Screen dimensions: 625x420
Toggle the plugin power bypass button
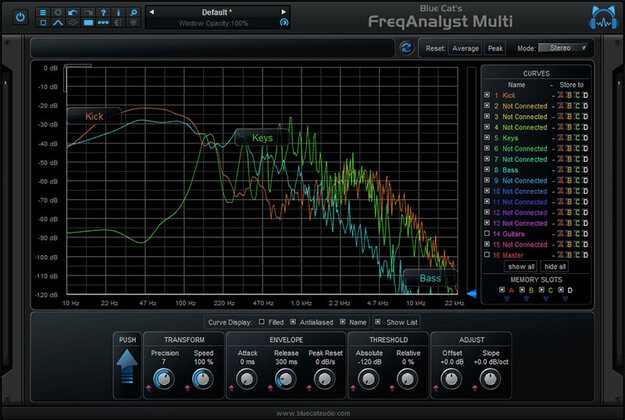point(20,17)
